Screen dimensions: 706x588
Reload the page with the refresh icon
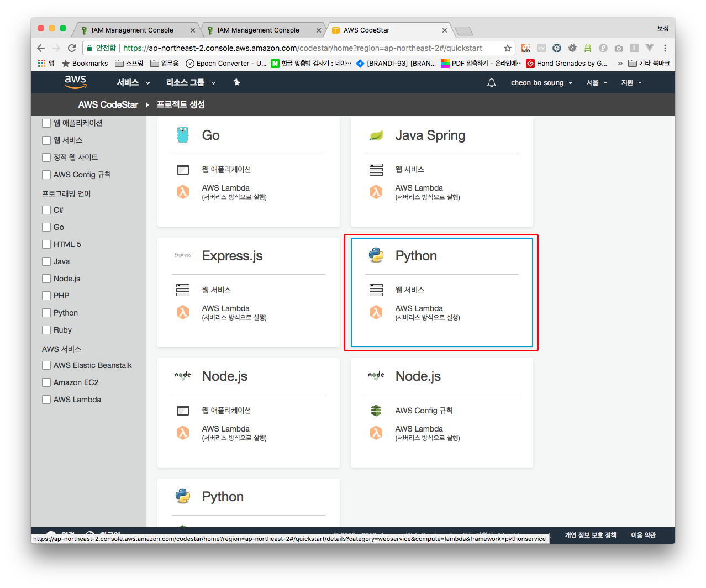[x=72, y=48]
